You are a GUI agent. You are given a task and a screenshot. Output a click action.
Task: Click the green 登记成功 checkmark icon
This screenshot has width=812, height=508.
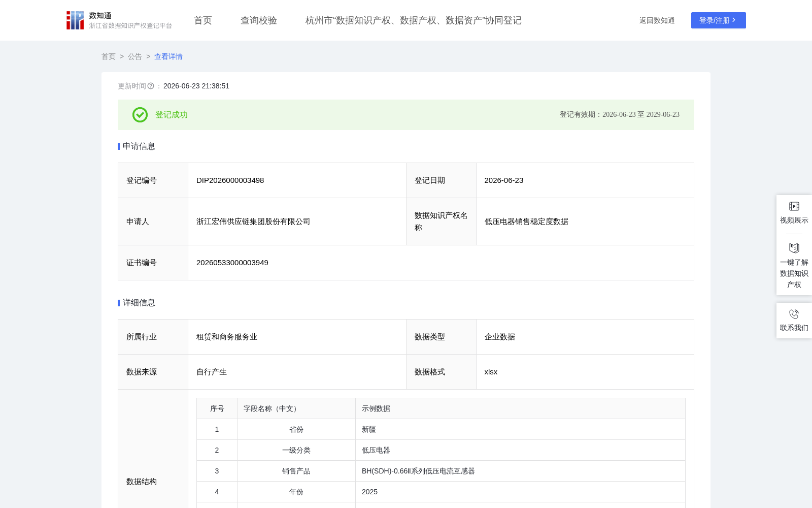pyautogui.click(x=140, y=115)
